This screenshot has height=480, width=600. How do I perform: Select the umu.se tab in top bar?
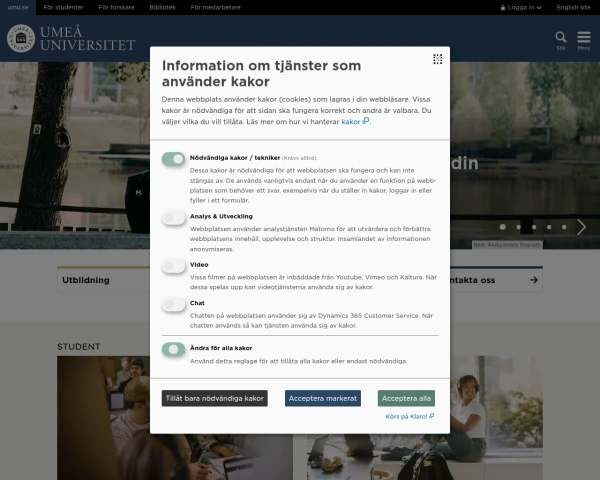coord(18,7)
